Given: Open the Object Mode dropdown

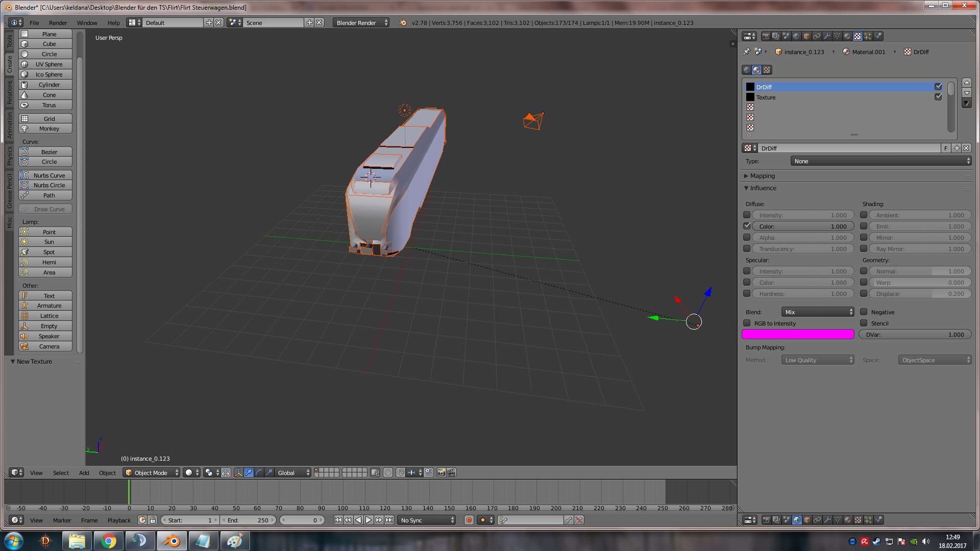Looking at the screenshot, I should (x=152, y=473).
